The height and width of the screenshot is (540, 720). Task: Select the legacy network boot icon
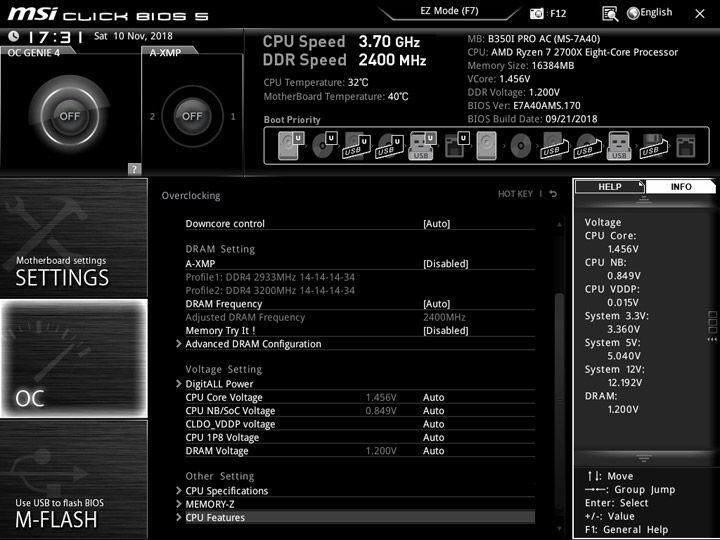click(x=686, y=146)
